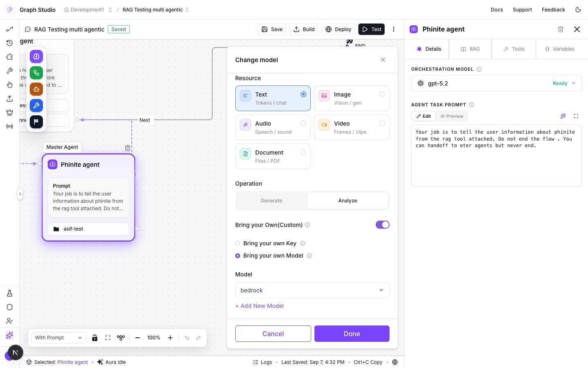The height and width of the screenshot is (368, 588).
Task: Select Bring your own Key radio
Action: tap(238, 243)
